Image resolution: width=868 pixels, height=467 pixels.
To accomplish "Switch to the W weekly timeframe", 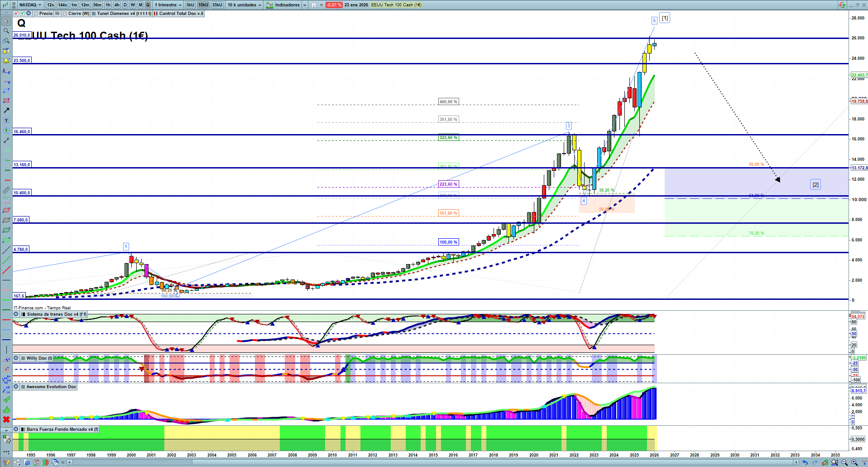I will 133,5.
